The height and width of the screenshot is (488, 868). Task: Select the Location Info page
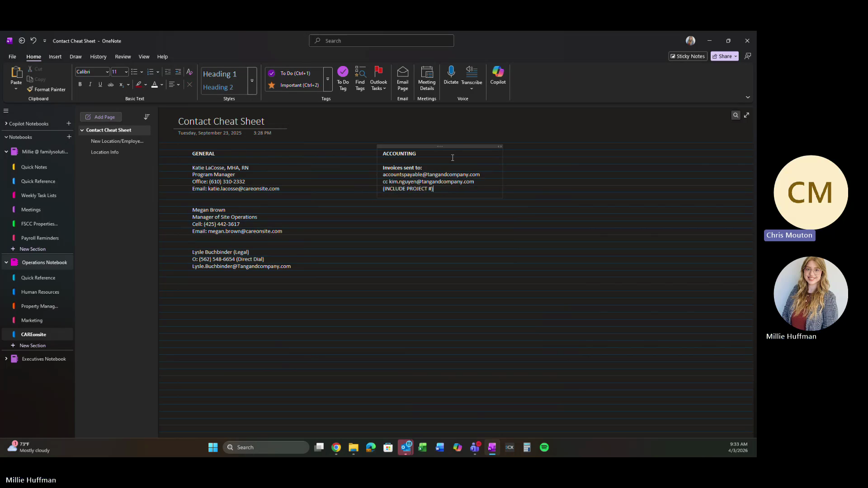click(104, 152)
